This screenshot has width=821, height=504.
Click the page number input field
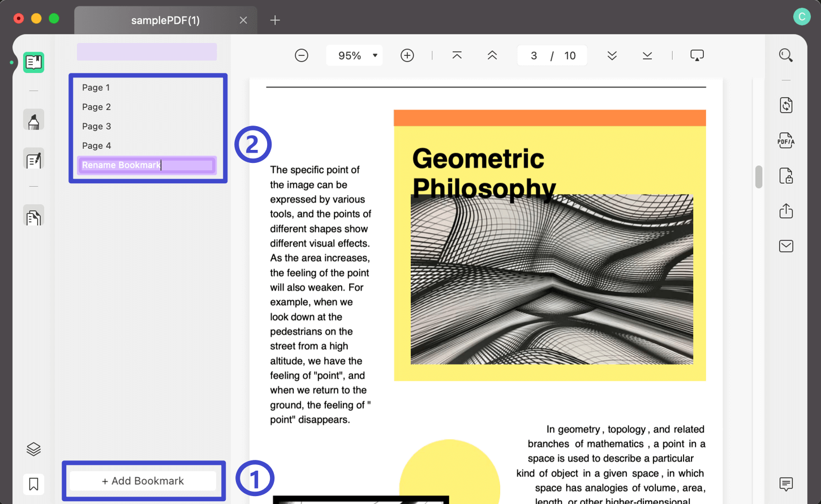click(534, 55)
